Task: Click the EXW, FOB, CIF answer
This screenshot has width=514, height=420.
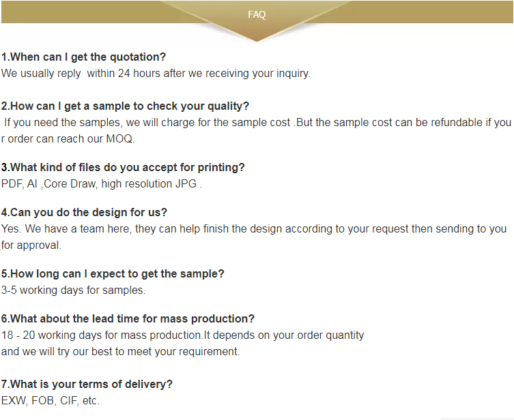Action: click(50, 400)
